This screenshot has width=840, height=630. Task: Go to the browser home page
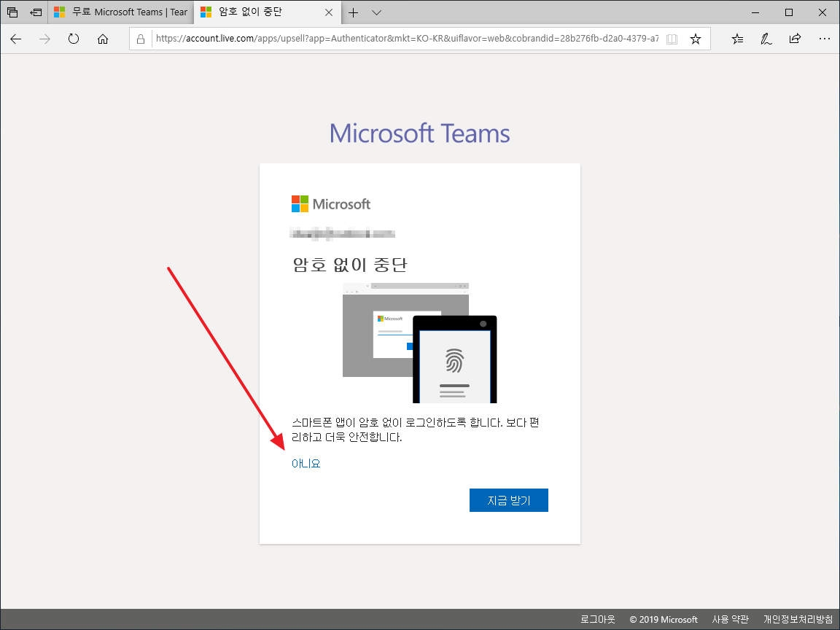tap(103, 39)
